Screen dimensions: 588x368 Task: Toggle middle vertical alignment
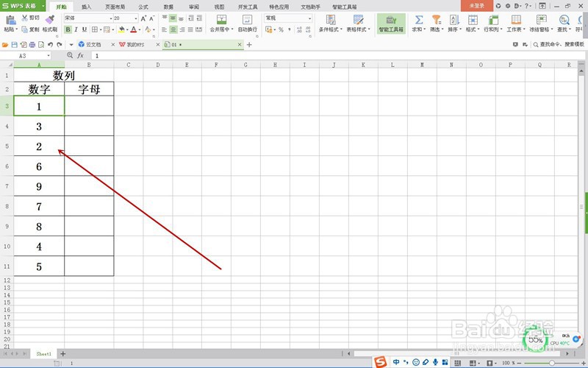[x=173, y=18]
